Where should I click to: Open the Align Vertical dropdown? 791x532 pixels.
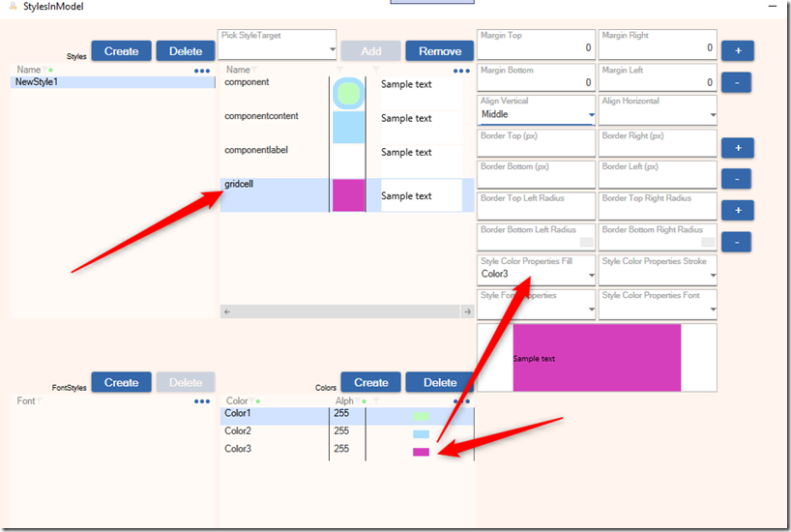coord(591,115)
